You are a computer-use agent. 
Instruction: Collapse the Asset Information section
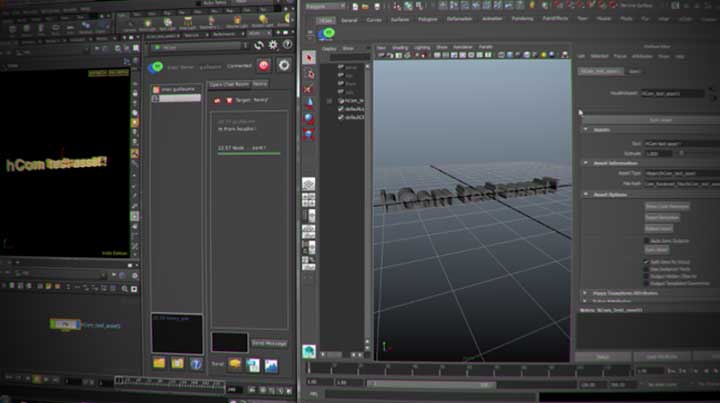(586, 163)
